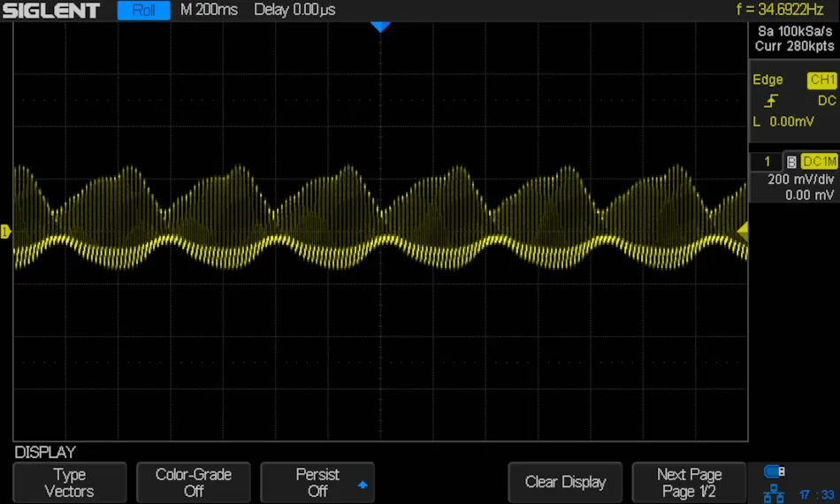This screenshot has height=504, width=840.
Task: Select the Type Vectors softkey
Action: [70, 483]
